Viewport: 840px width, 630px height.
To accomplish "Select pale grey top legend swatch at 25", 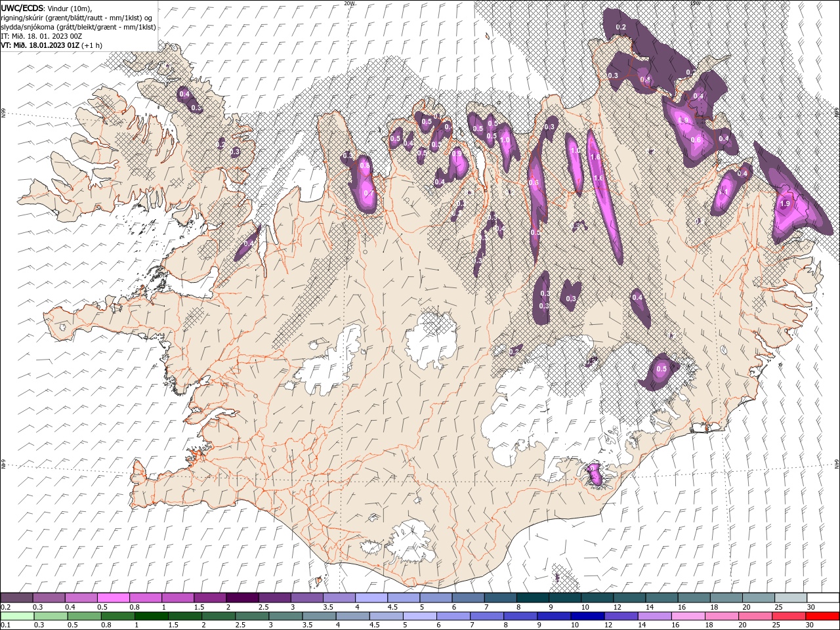I will pyautogui.click(x=791, y=598).
